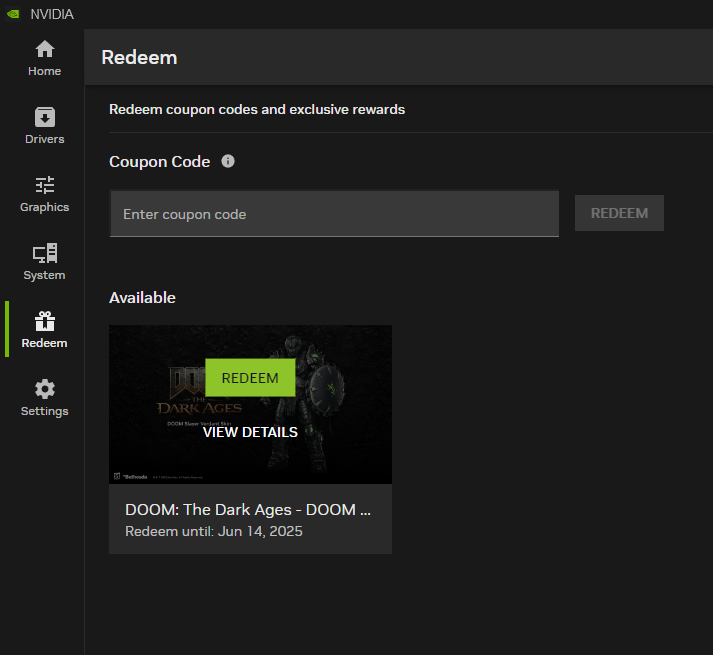Click the DOOM: The Dark Ages card title
Viewport: 713px width, 655px height.
248,509
